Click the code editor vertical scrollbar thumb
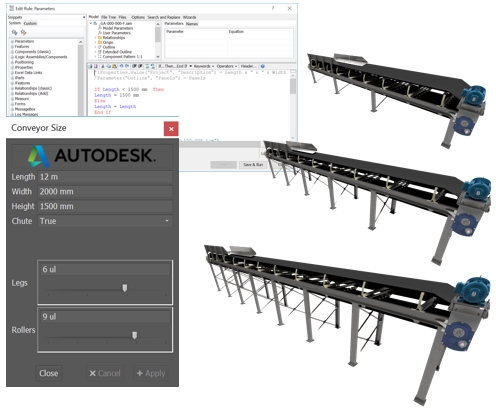 click(x=293, y=86)
